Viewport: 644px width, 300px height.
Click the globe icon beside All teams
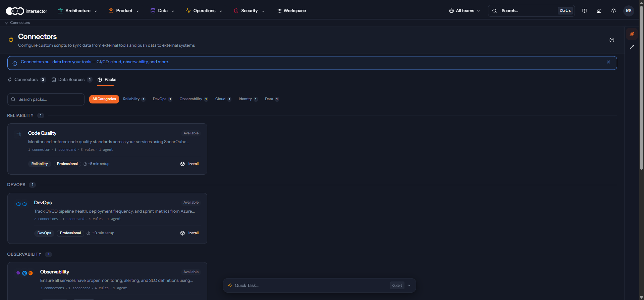[x=451, y=11]
